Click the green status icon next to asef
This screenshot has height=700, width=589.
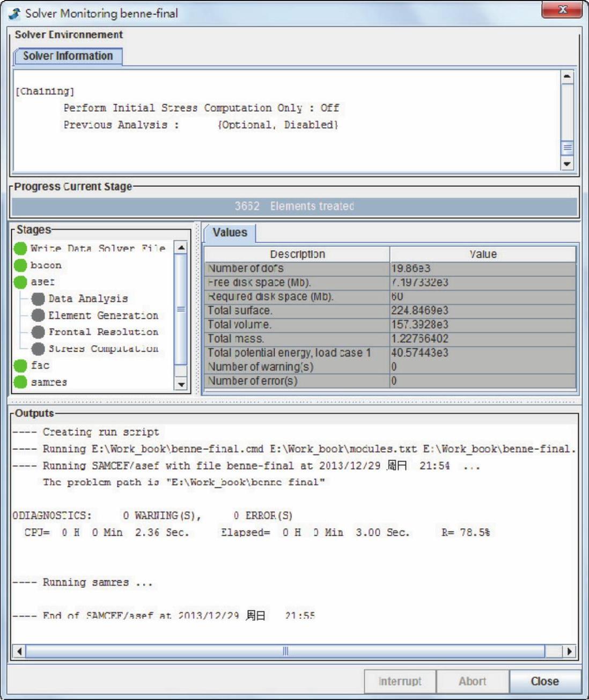click(20, 282)
